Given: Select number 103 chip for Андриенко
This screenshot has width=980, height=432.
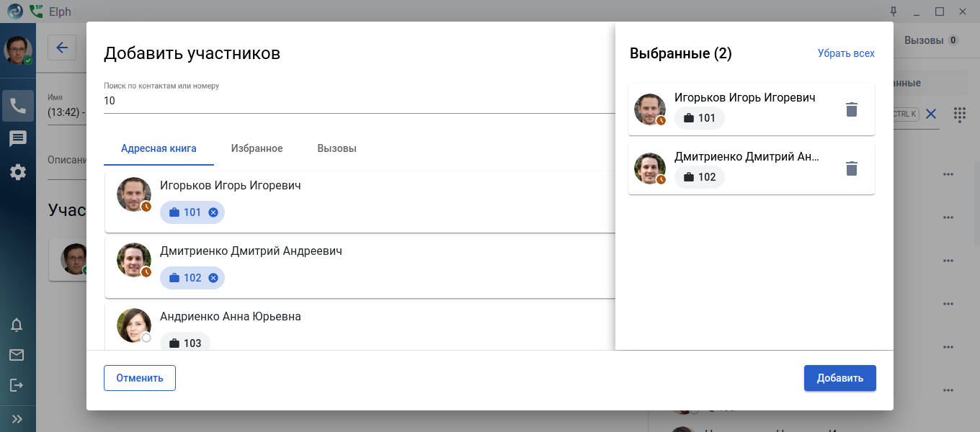Looking at the screenshot, I should click(x=185, y=343).
